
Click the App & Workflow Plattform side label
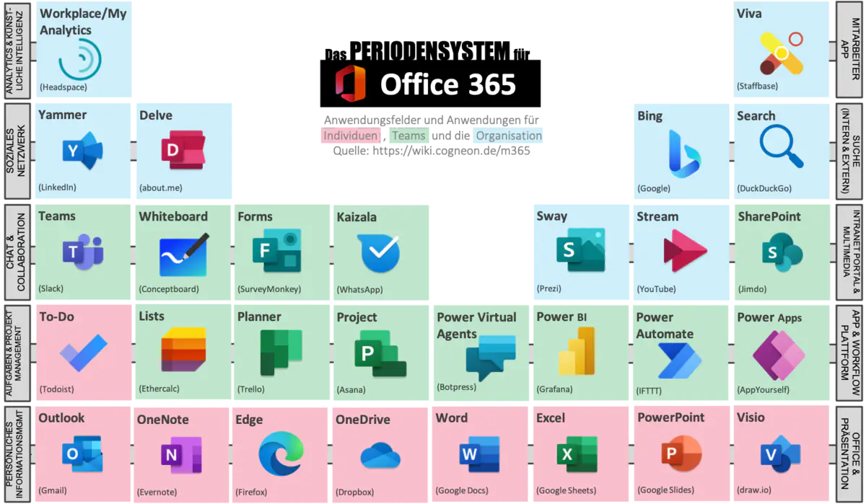849,353
